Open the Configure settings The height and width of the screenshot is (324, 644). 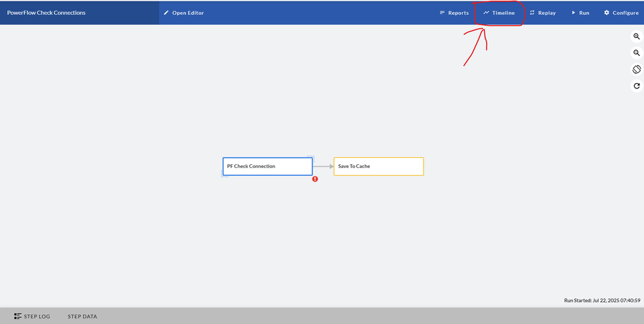tap(621, 13)
